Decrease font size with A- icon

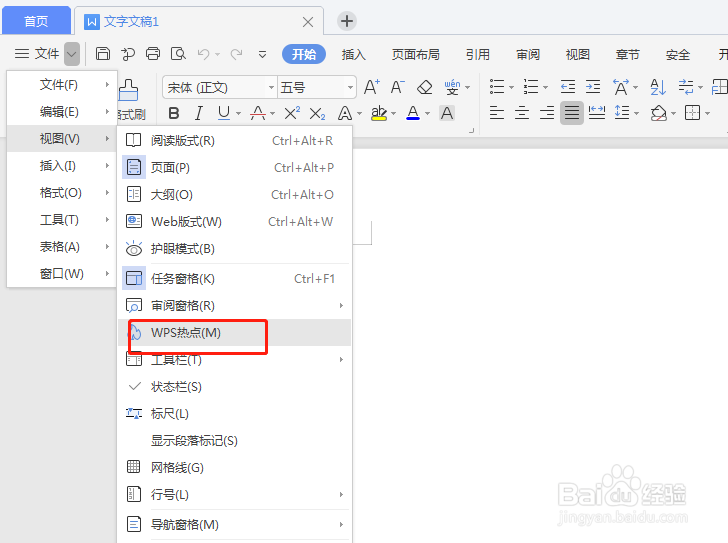[397, 87]
